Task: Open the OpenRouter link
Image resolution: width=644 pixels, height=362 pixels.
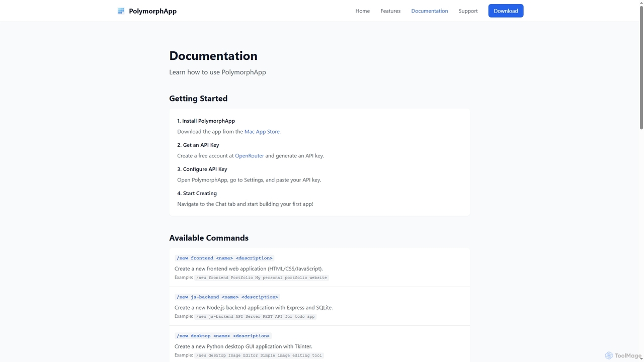Action: 249,156
